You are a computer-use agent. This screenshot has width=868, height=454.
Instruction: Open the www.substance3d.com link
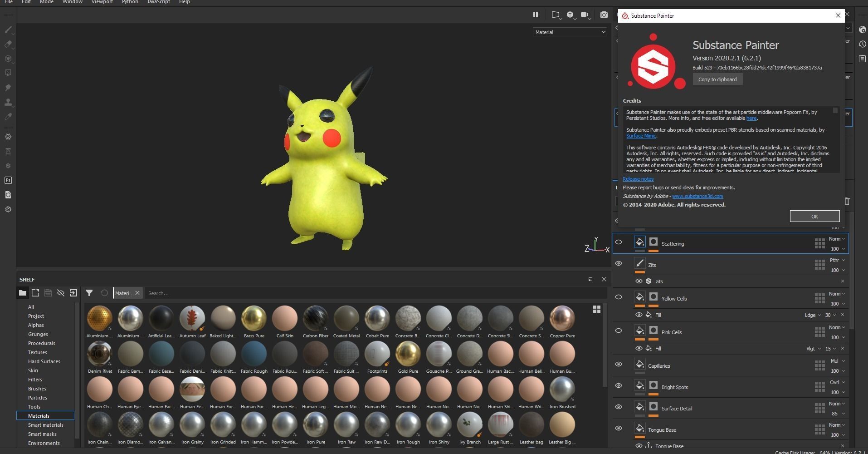pyautogui.click(x=697, y=196)
